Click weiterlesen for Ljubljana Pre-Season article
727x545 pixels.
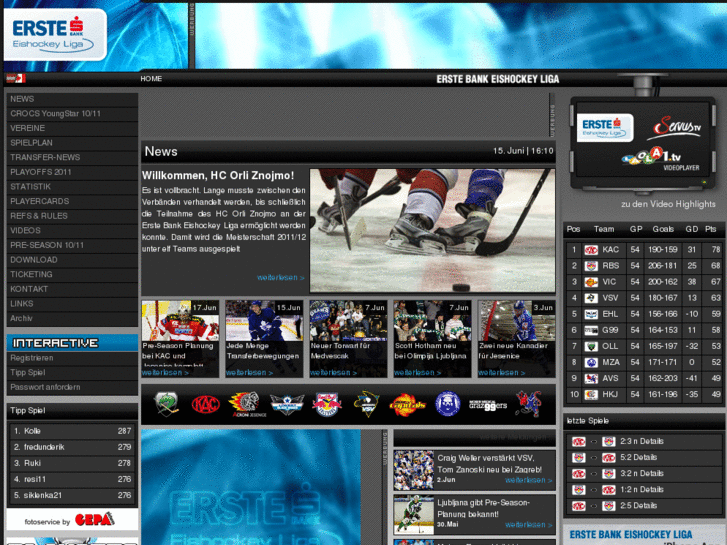529,525
